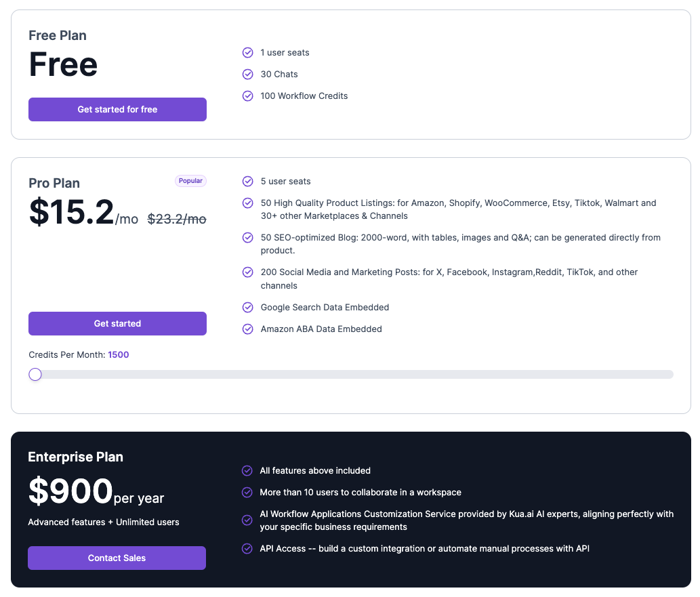Click checkmark beside 'More than 10 users'
This screenshot has width=700, height=597.
(247, 493)
